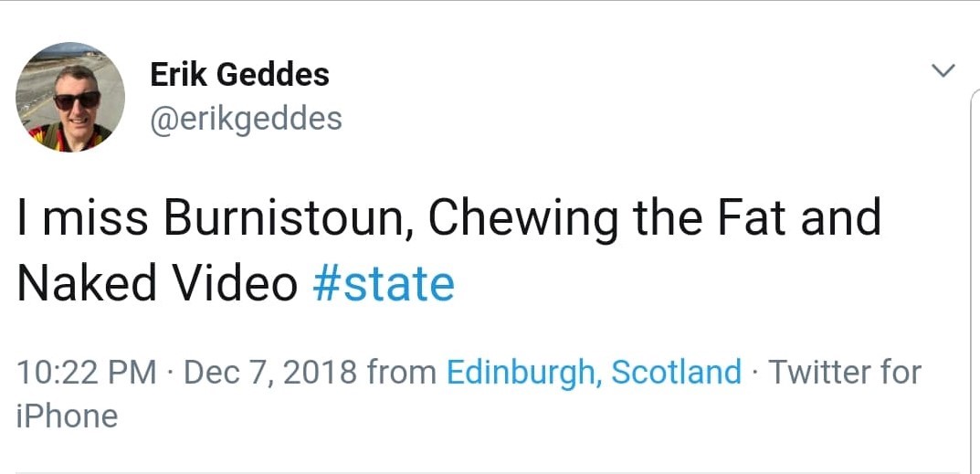
Task: Open the Edinburgh, Scotland location link
Action: click(593, 373)
